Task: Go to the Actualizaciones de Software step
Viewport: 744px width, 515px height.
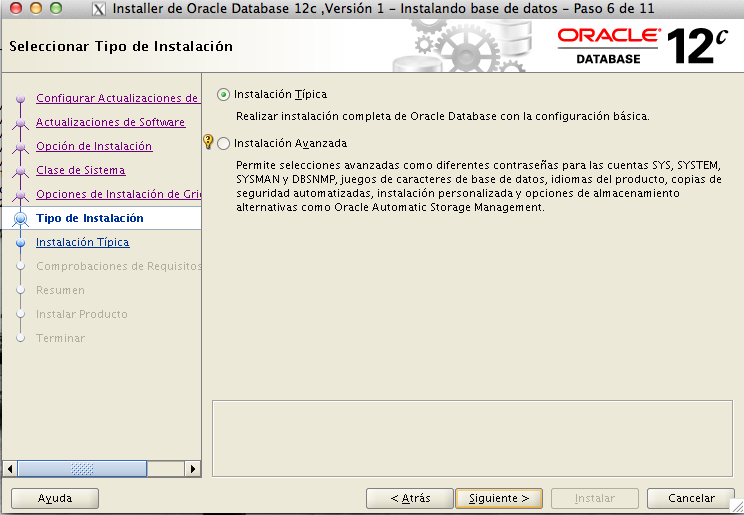Action: click(x=110, y=122)
